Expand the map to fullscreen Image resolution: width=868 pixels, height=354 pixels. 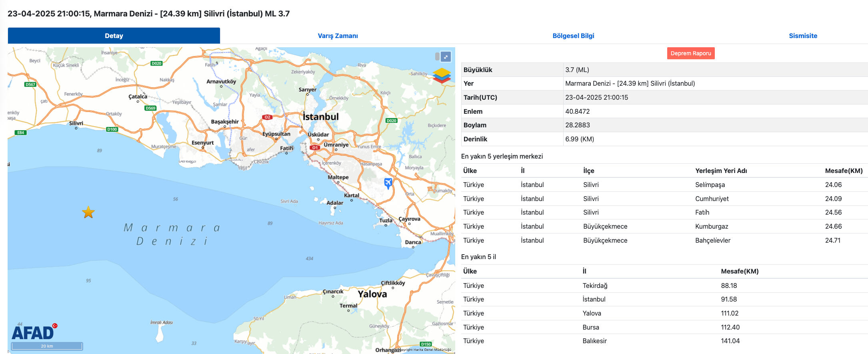(x=446, y=57)
